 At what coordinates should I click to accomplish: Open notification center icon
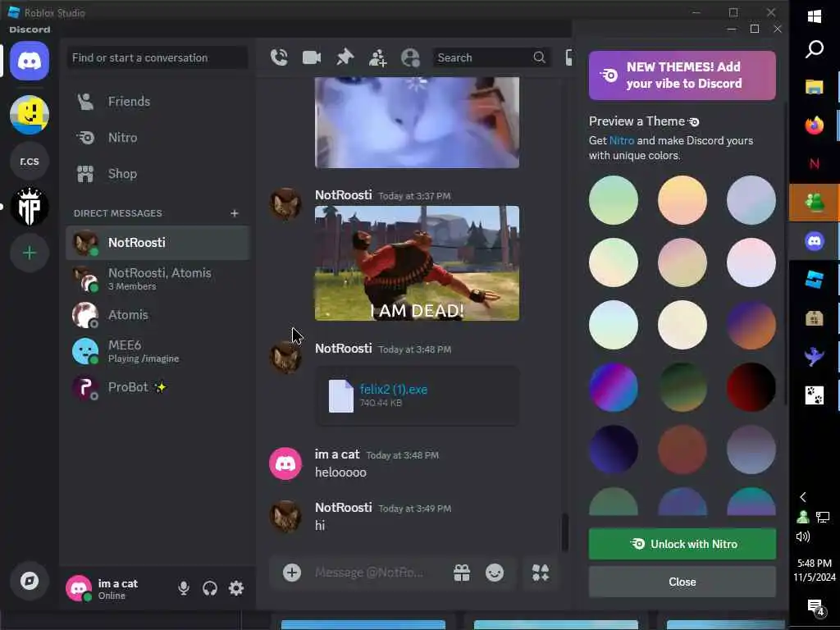point(815,607)
